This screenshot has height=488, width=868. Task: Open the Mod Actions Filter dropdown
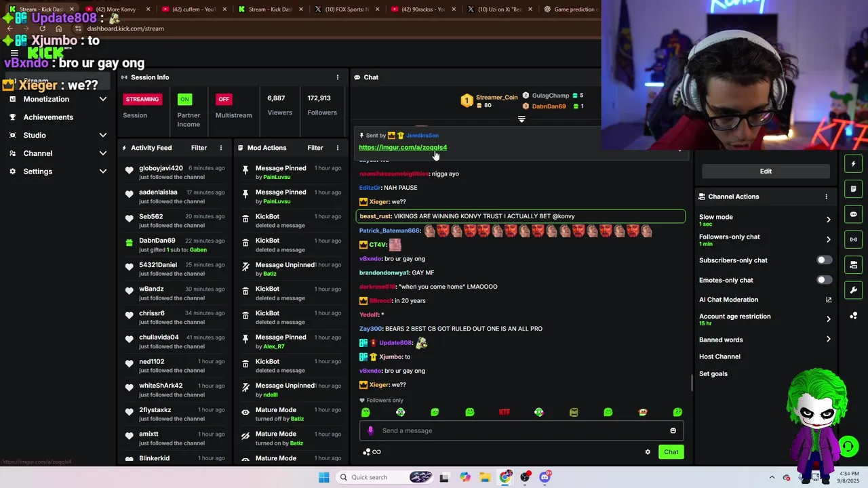pos(315,148)
